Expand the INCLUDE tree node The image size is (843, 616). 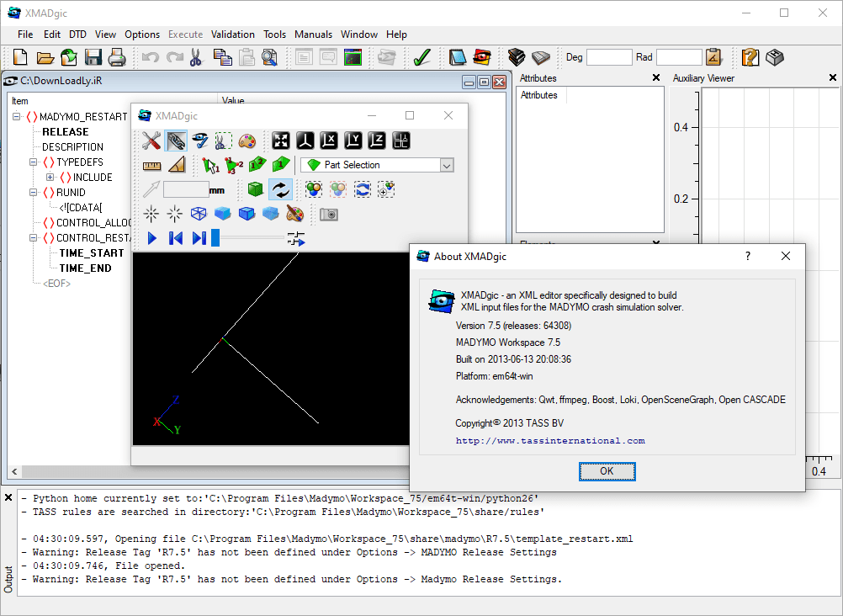[50, 178]
